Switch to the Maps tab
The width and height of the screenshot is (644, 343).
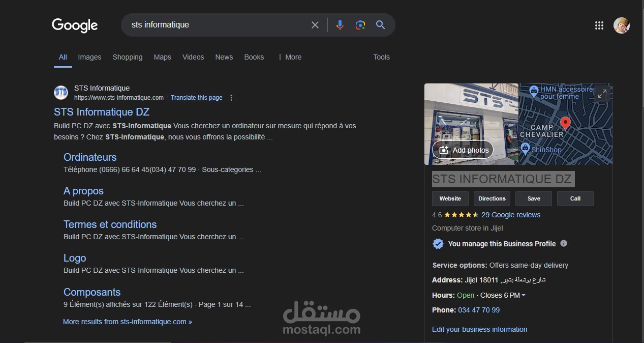coord(162,57)
